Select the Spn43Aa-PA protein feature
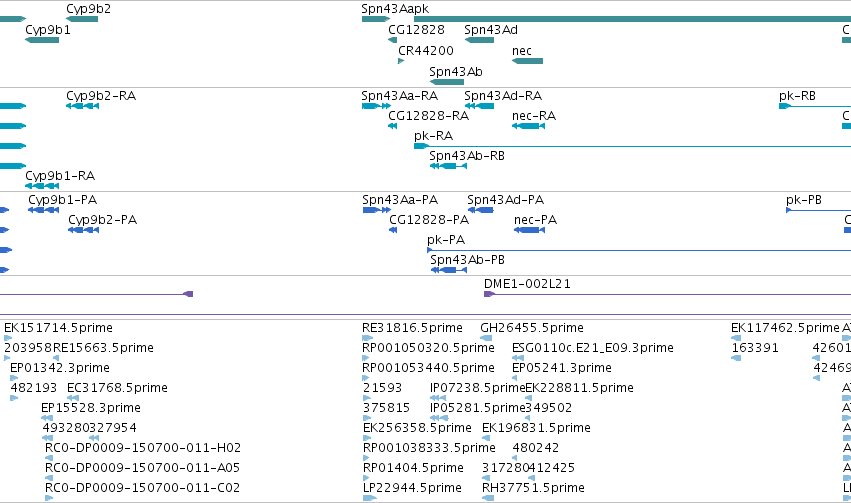Viewport: 851px width, 503px height. (377, 210)
